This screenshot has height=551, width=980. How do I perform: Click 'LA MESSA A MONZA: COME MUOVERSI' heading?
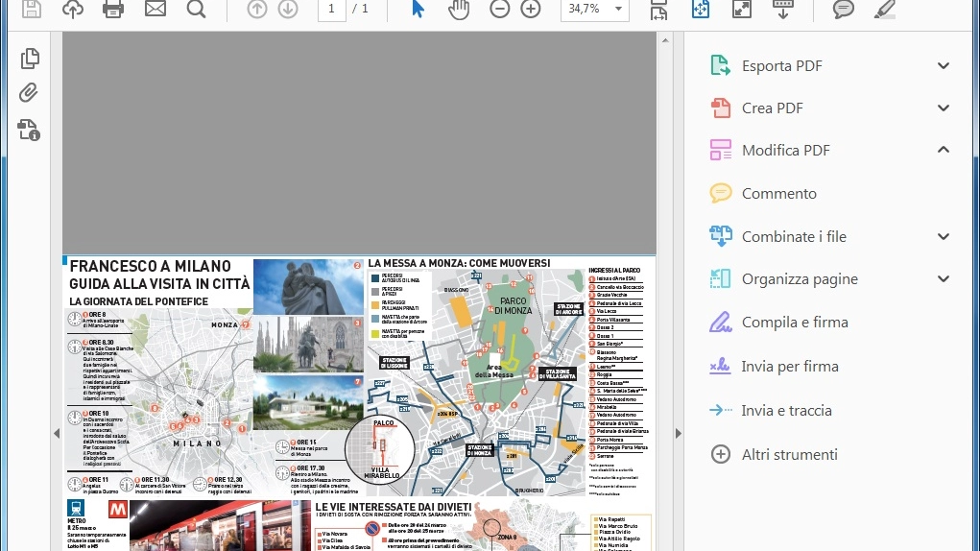460,264
